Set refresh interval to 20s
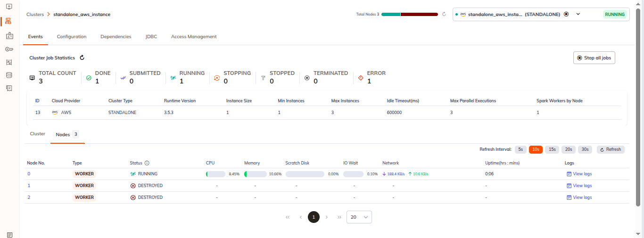This screenshot has height=238, width=644. coord(569,149)
